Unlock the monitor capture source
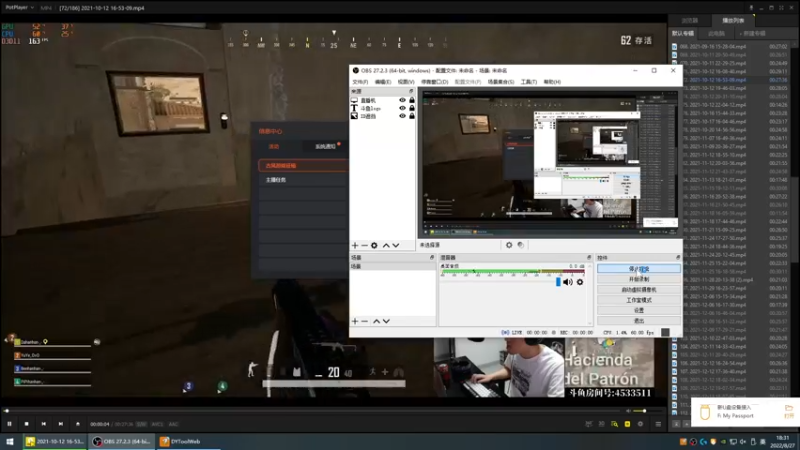800x450 pixels. coord(412,100)
